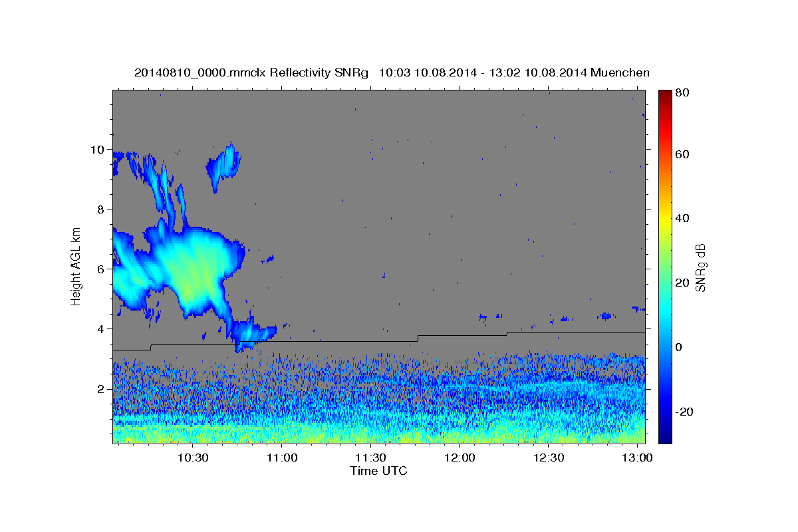This screenshot has height=532, width=798.
Task: Click the 'Muenchen' location text in title
Action: click(x=620, y=72)
